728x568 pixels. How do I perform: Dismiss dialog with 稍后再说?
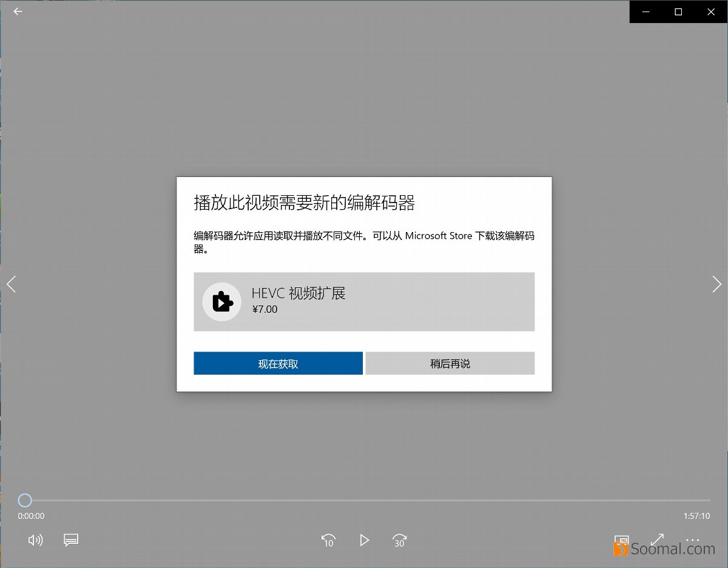pos(450,363)
